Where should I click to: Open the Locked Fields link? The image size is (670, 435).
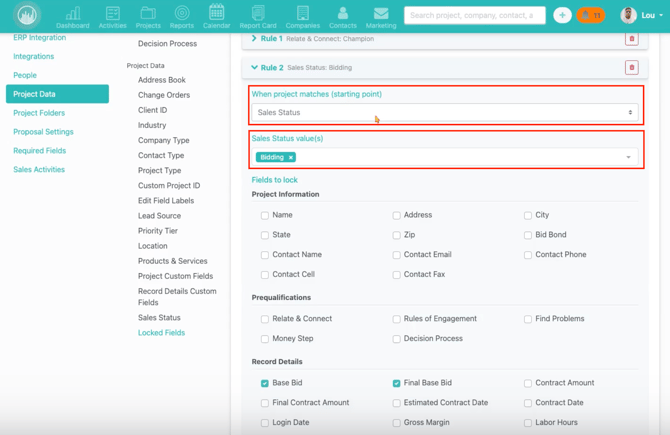coord(161,333)
